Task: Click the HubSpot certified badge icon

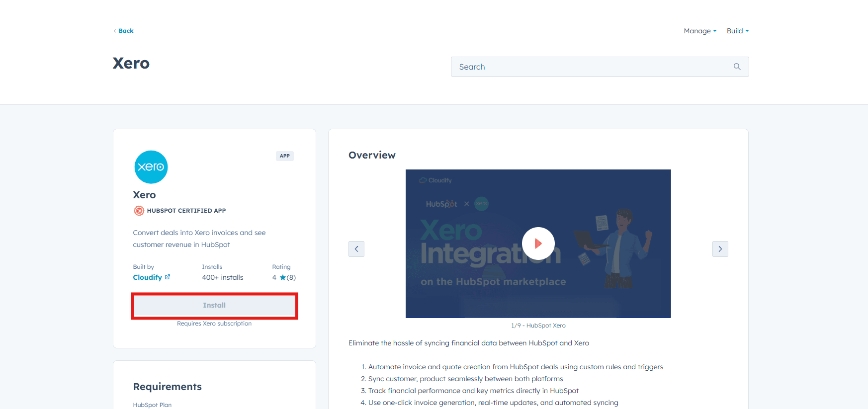Action: [x=139, y=211]
